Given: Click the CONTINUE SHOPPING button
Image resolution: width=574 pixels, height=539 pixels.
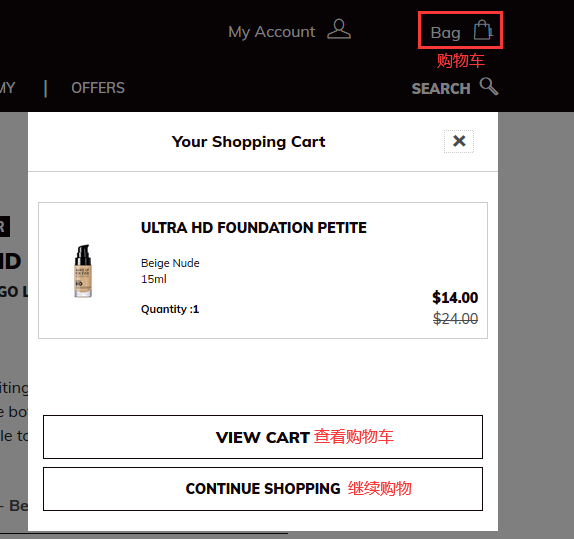Looking at the screenshot, I should [x=263, y=489].
